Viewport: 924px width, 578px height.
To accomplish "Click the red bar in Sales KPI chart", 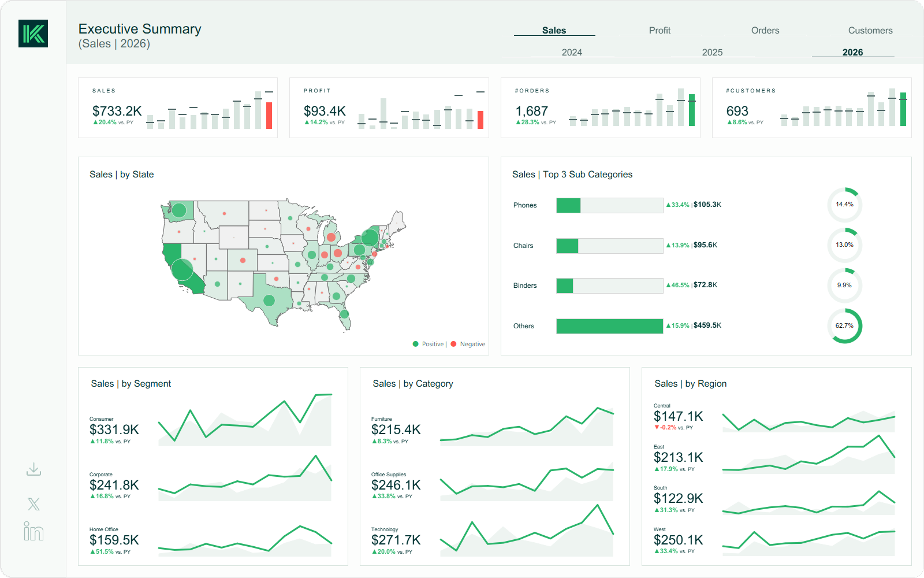I will 269,116.
